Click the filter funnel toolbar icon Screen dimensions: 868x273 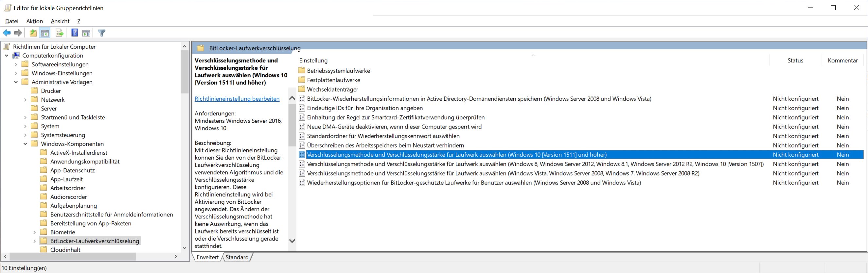(x=102, y=33)
